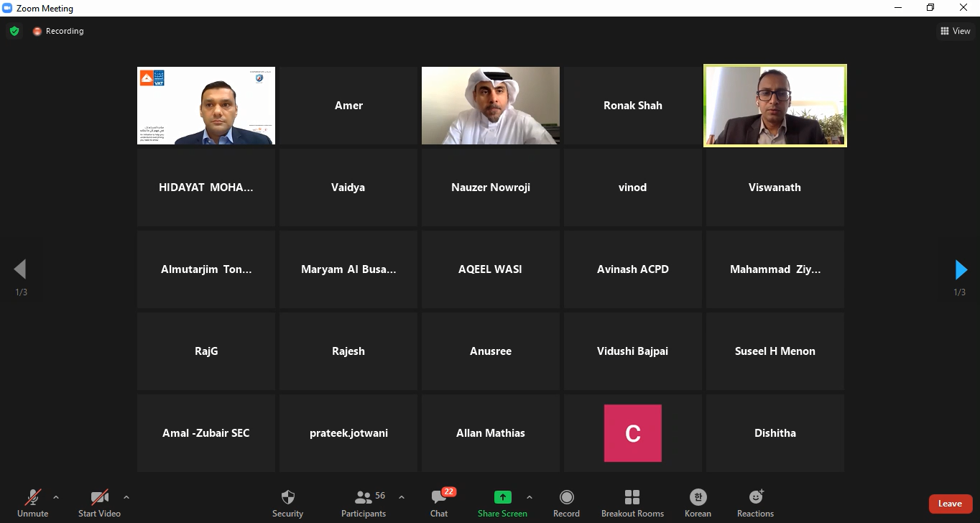Select Ronak Shah's participant tile

pyautogui.click(x=632, y=106)
